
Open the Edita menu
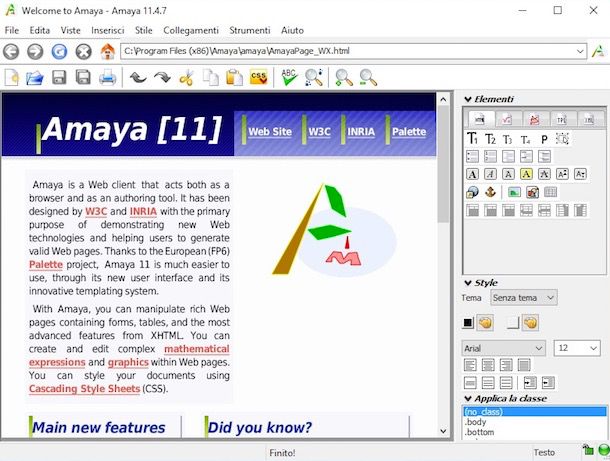40,30
